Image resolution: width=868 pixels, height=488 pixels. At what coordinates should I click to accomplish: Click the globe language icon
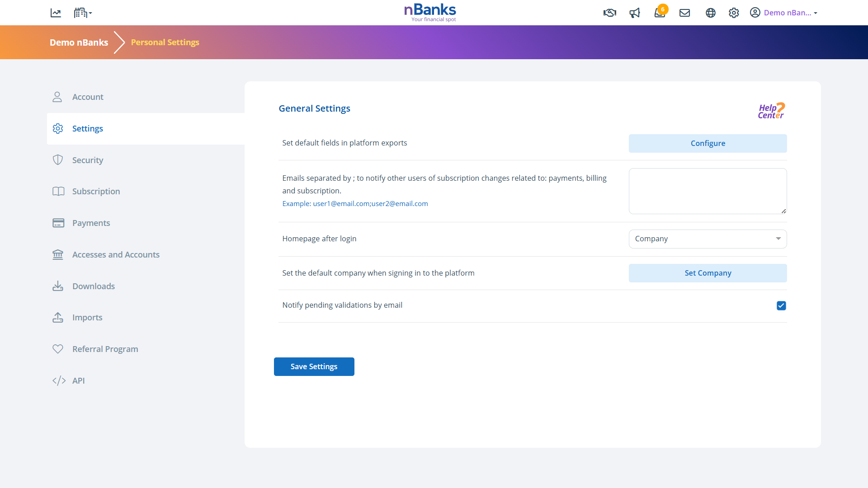(710, 13)
